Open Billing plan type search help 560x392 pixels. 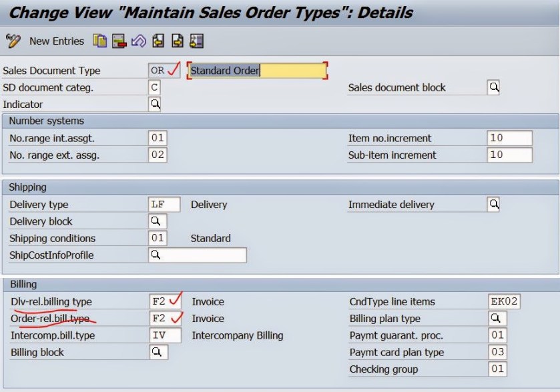[x=496, y=319]
